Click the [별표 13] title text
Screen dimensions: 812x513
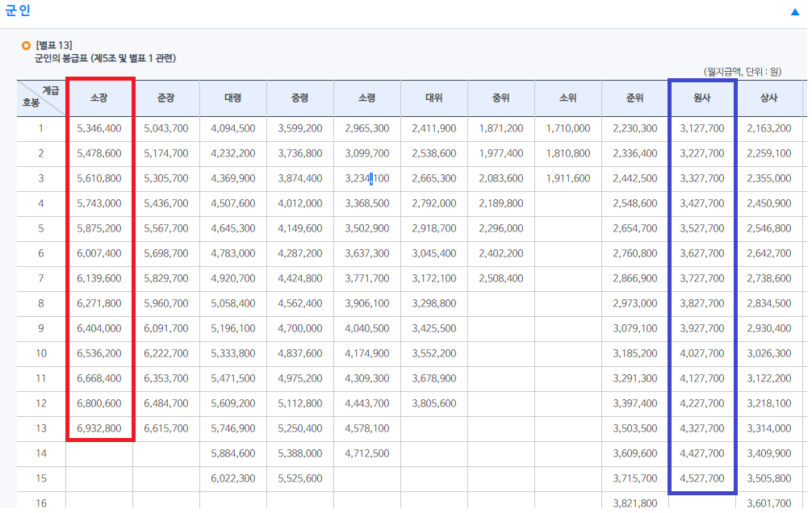(54, 45)
